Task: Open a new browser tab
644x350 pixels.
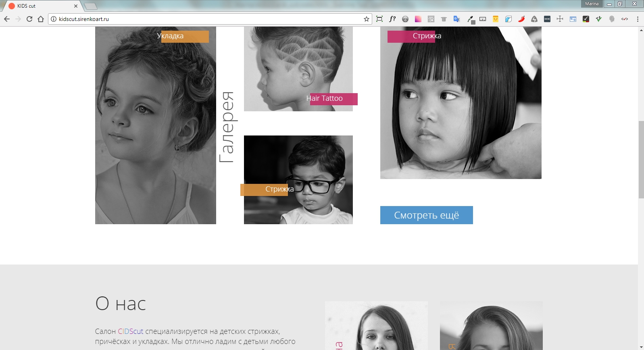Action: tap(91, 6)
